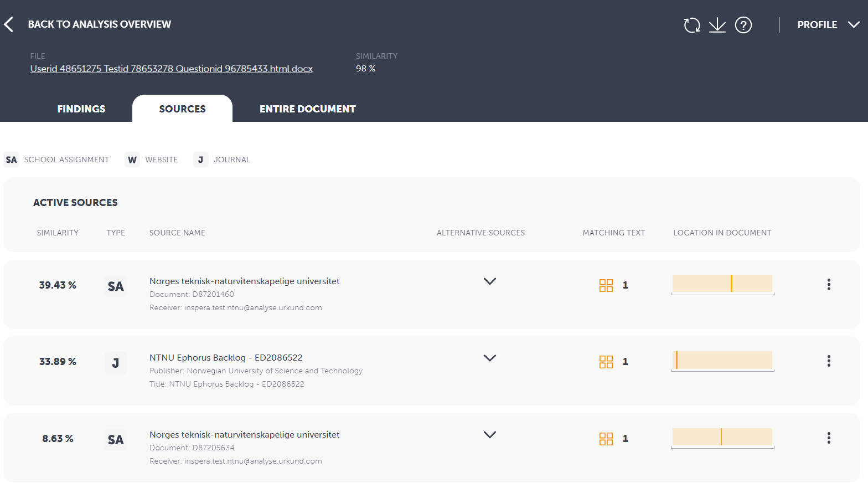Click the receiver line under Document: D87201460

(x=236, y=308)
